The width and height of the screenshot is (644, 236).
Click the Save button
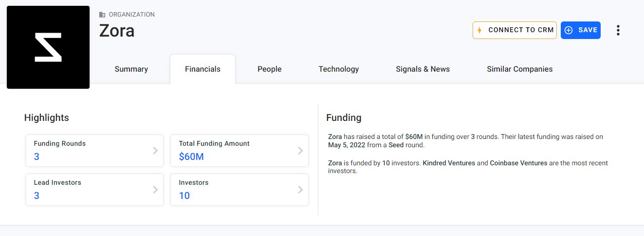(x=581, y=30)
